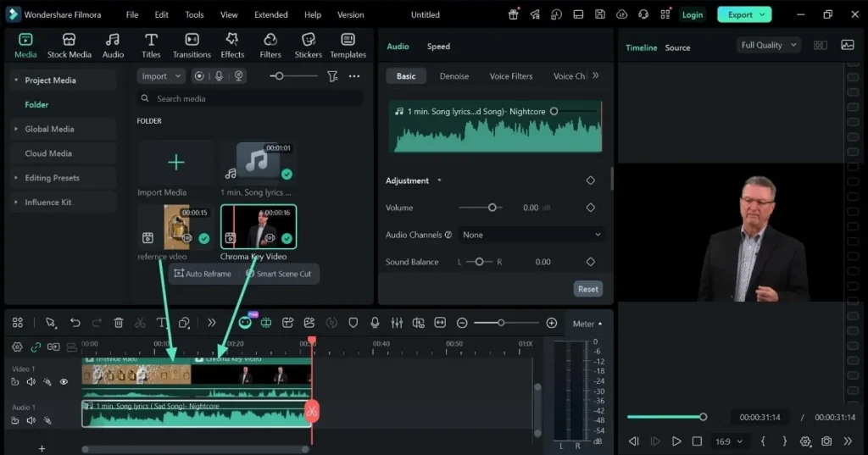Lock the Audio 1 track
The image size is (868, 455).
pos(15,420)
